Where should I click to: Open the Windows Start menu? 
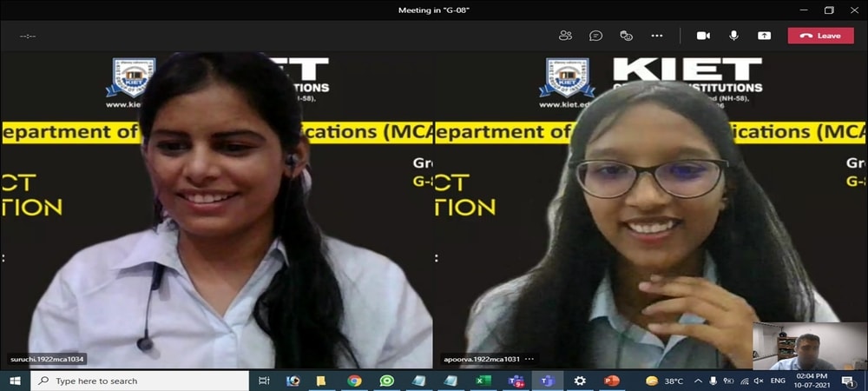[x=15, y=381]
